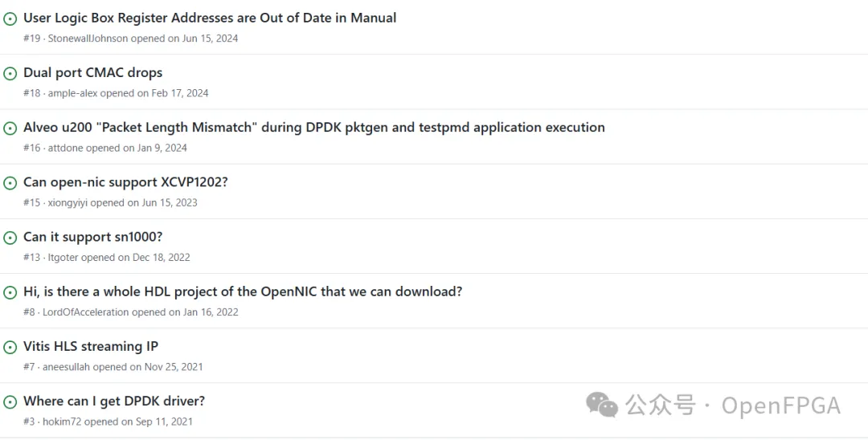Click open-issue icon beside Vitis HLS streaming IP
Viewport: 868px width, 440px height.
10,348
